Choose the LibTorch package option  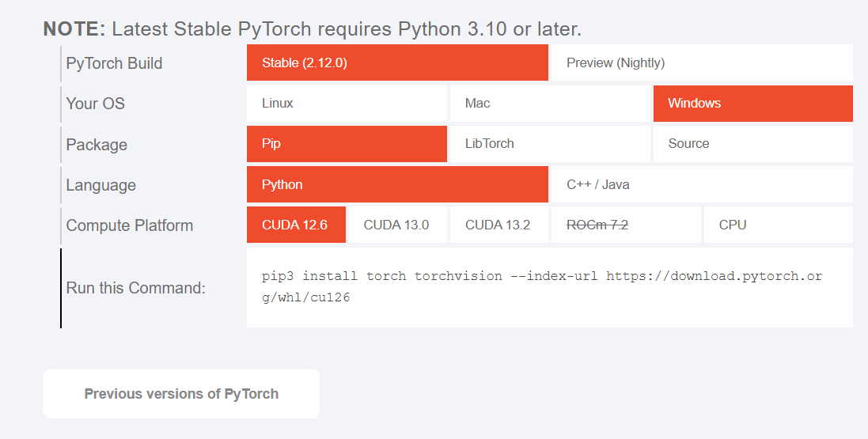tap(550, 144)
